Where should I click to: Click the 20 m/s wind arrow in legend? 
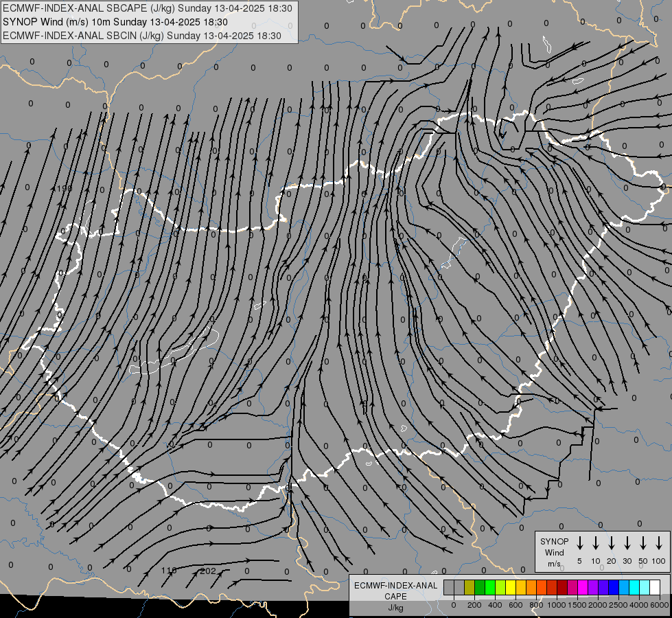(612, 543)
